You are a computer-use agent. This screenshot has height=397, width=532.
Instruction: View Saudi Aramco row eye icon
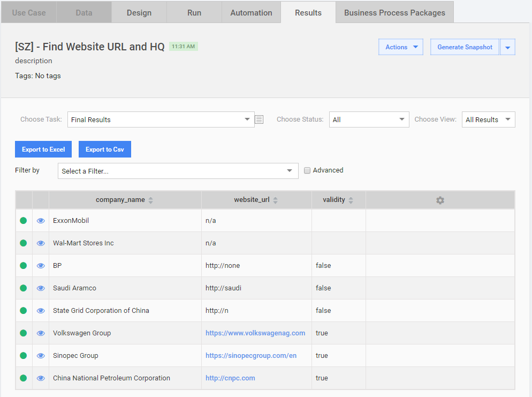click(x=41, y=288)
